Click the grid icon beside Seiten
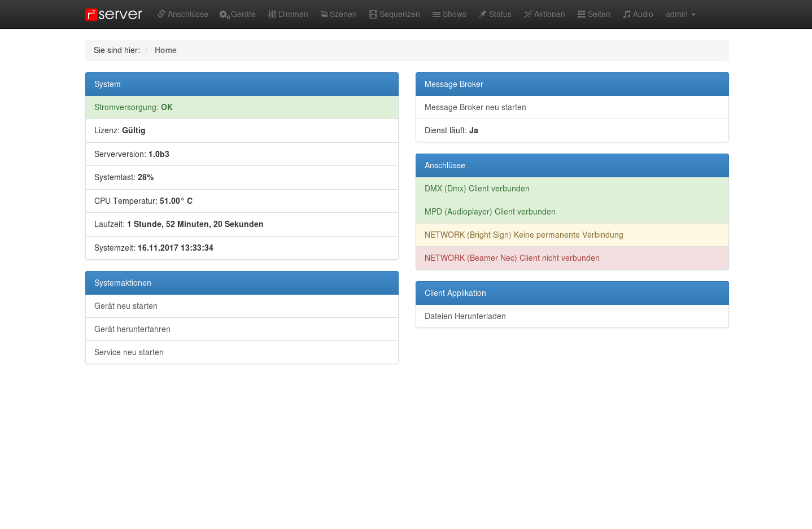Image resolution: width=812 pixels, height=529 pixels. tap(582, 14)
